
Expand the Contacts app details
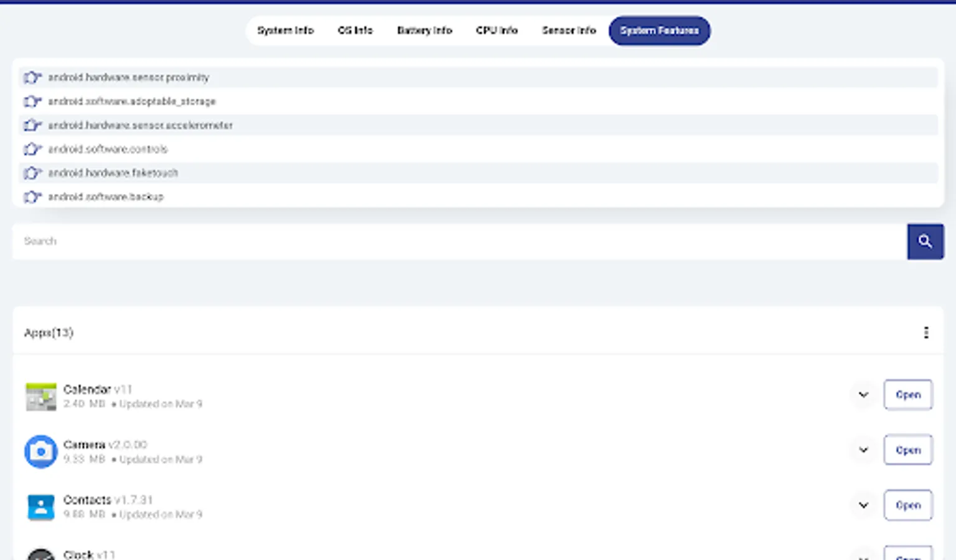tap(863, 505)
